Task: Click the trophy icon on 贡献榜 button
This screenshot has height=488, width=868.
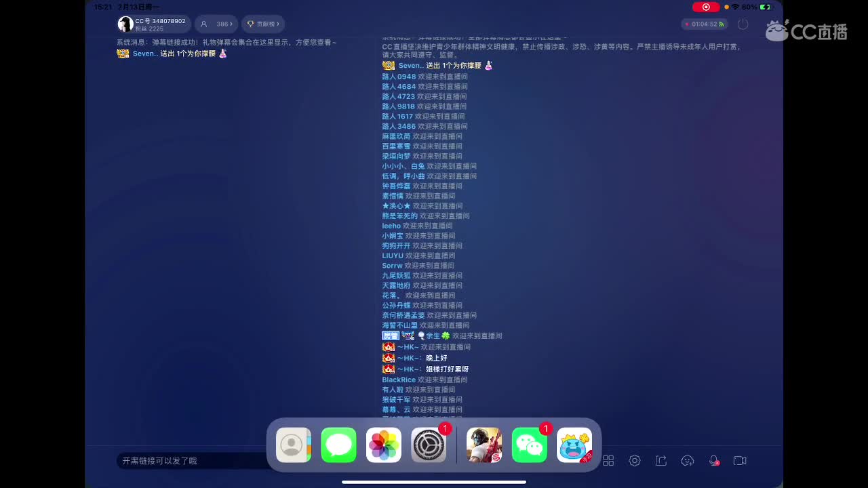Action: [250, 24]
